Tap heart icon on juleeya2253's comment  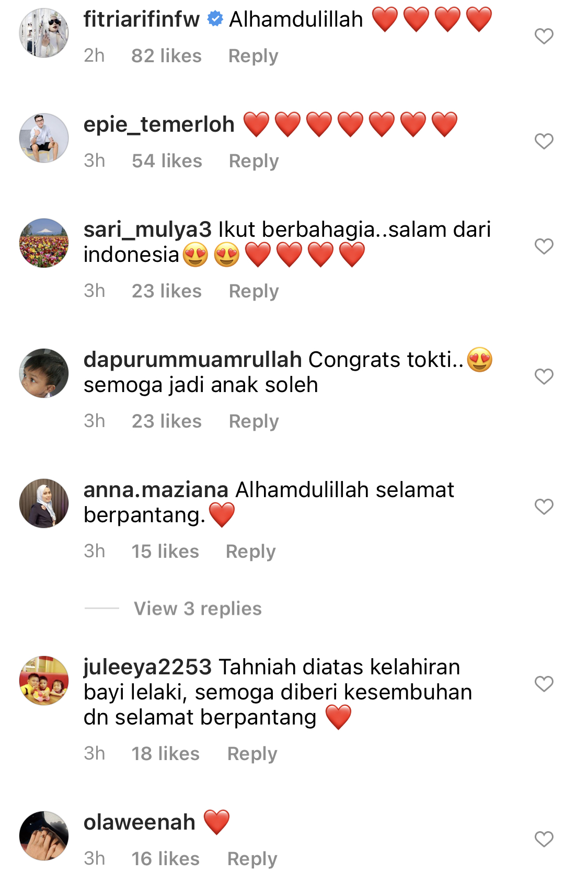tap(544, 684)
